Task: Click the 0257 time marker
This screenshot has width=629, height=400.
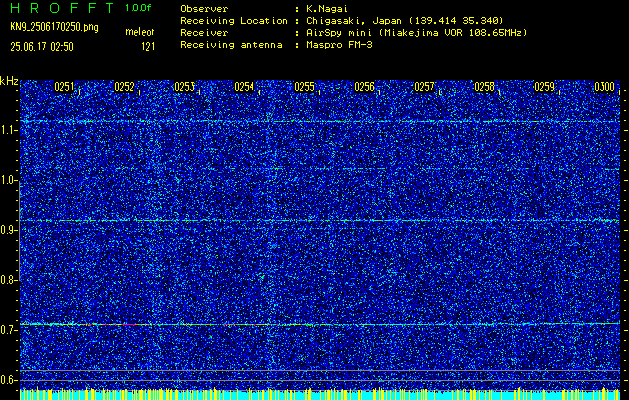Action: (x=424, y=87)
